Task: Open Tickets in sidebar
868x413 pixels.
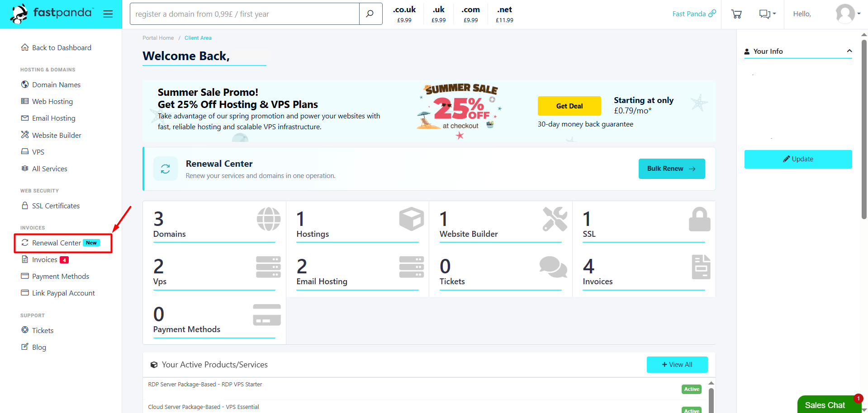Action: click(37, 331)
